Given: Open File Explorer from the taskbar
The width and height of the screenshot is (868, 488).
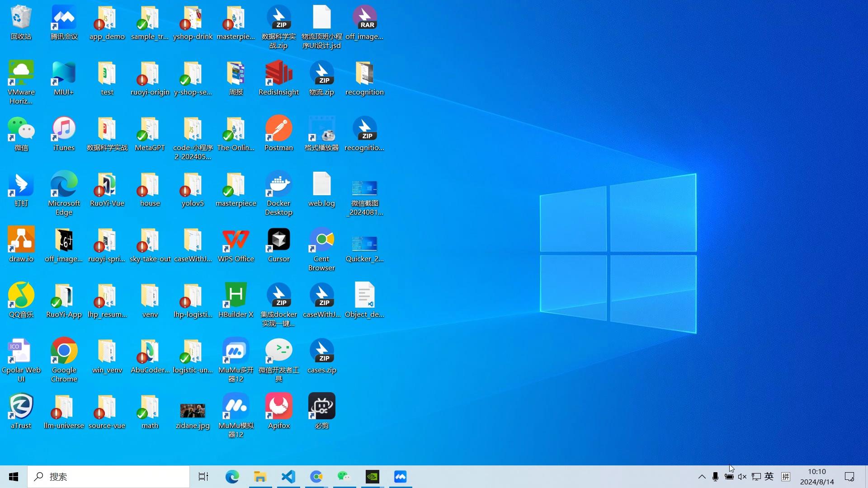Looking at the screenshot, I should [260, 477].
